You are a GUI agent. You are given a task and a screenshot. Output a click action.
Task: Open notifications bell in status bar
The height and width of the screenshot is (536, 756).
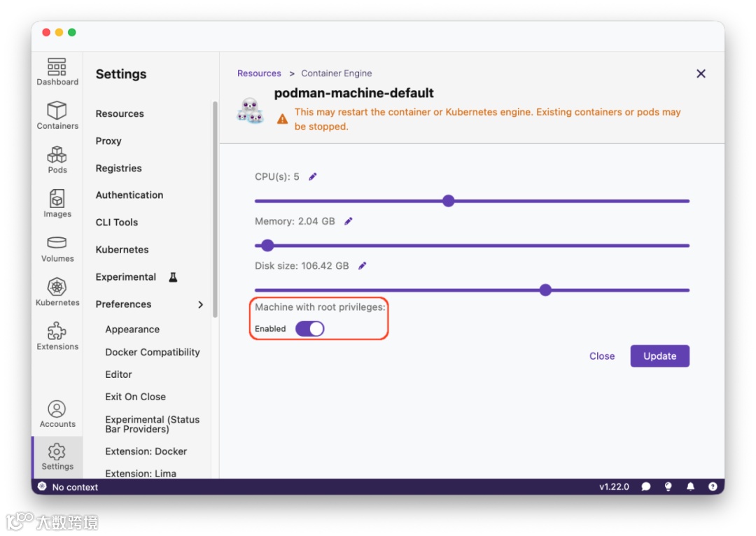[690, 487]
